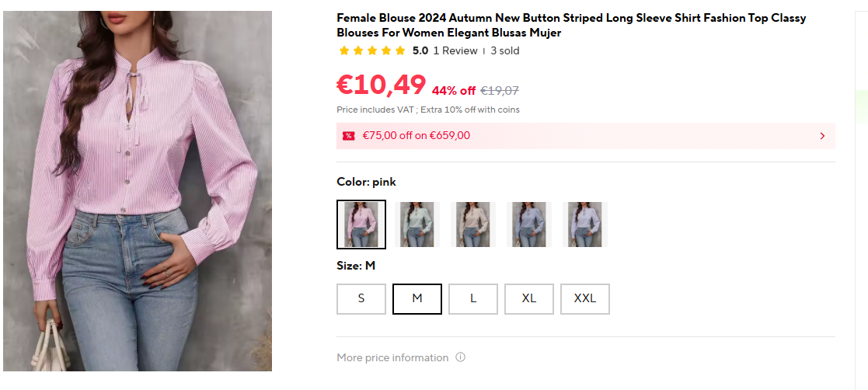
Task: Open the 1 Review link
Action: point(455,51)
